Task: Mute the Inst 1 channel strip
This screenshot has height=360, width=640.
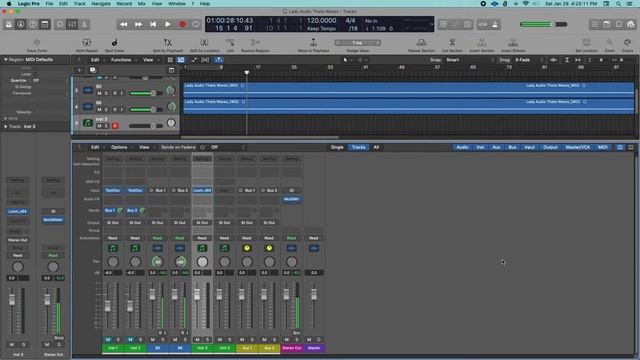Action: [108, 340]
